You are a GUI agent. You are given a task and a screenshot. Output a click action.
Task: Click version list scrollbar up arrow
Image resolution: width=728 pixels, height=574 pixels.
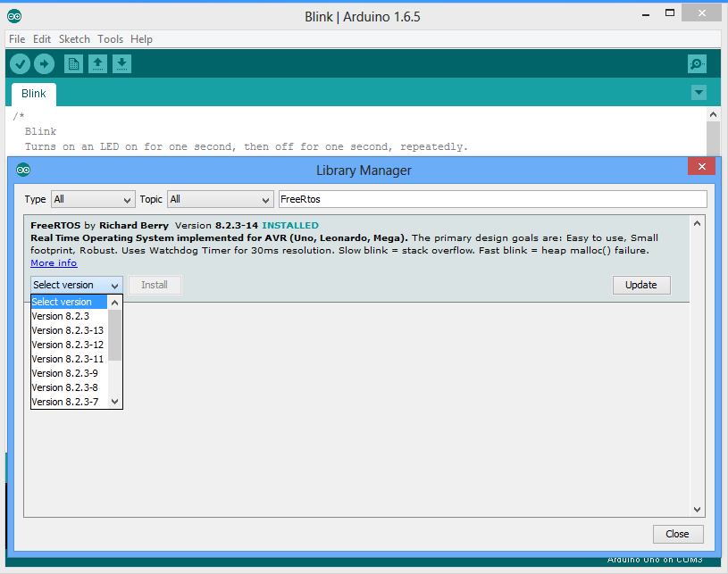coord(115,303)
